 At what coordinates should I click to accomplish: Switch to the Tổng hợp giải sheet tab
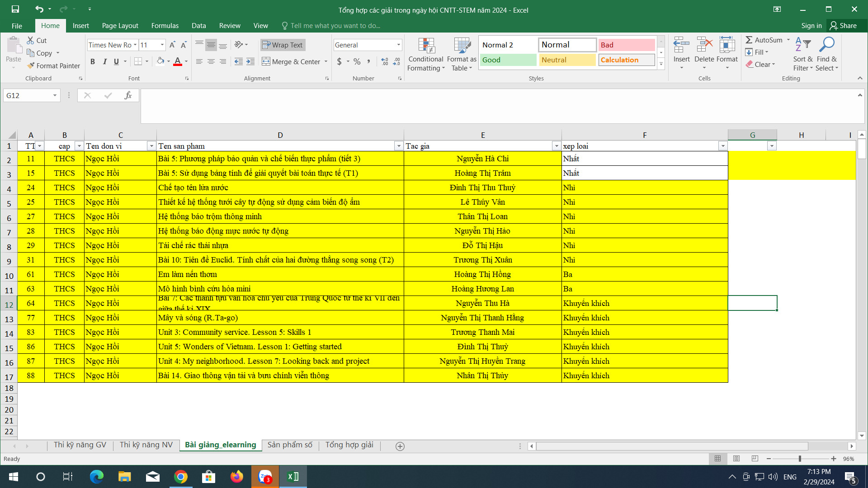pos(349,445)
